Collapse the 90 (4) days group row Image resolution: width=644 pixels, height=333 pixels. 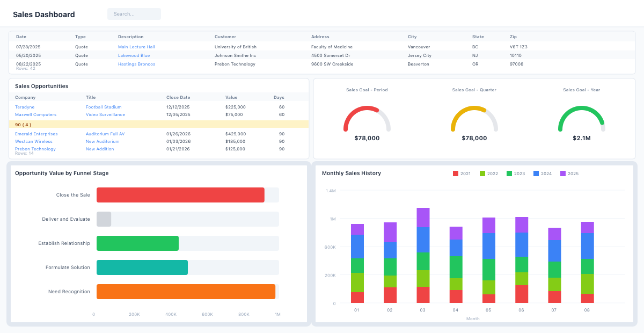point(23,125)
